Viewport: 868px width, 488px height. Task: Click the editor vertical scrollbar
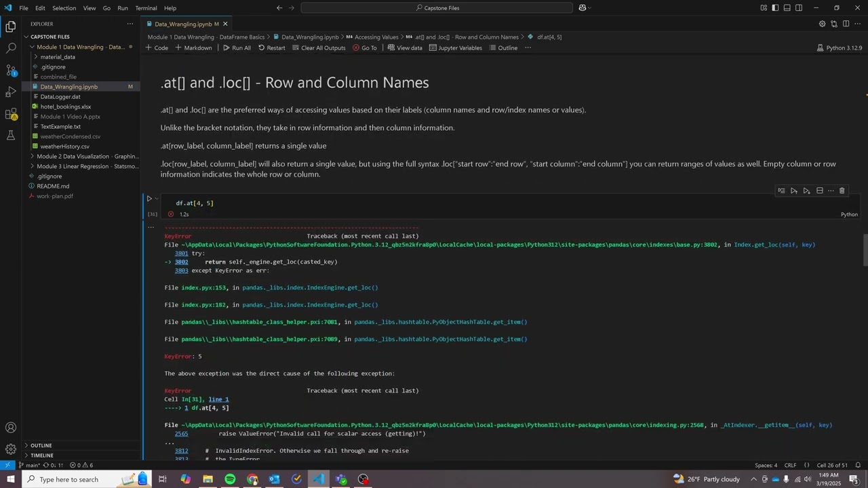coord(865,251)
